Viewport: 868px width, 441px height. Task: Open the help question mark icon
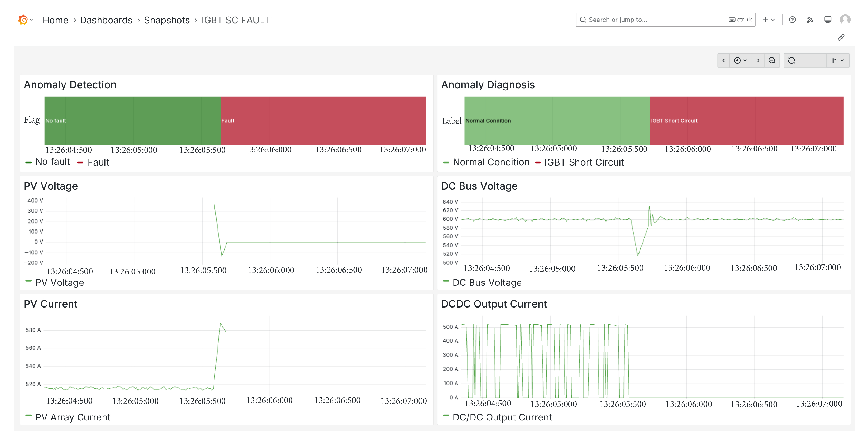[x=792, y=20]
